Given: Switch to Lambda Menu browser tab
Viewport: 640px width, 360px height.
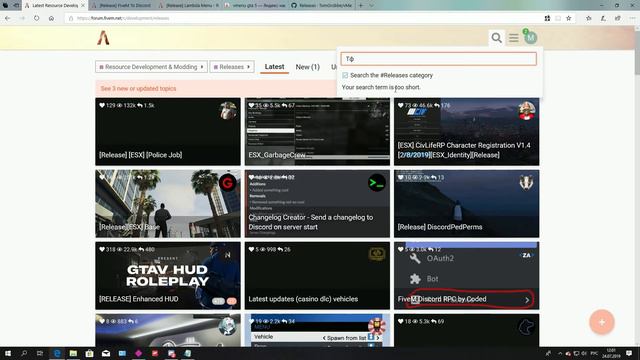Looking at the screenshot, I should click(x=190, y=6).
